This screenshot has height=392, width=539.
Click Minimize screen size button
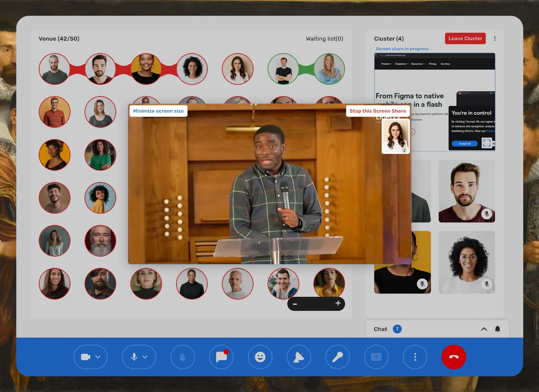[158, 111]
